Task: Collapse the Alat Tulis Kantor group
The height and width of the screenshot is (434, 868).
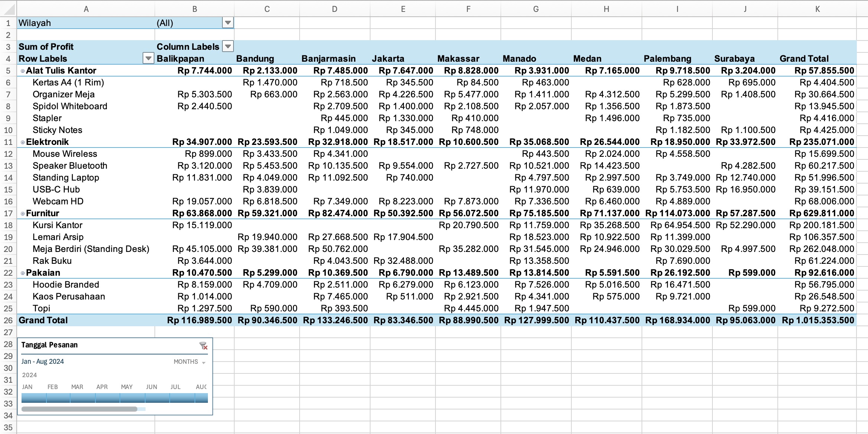Action: click(23, 71)
